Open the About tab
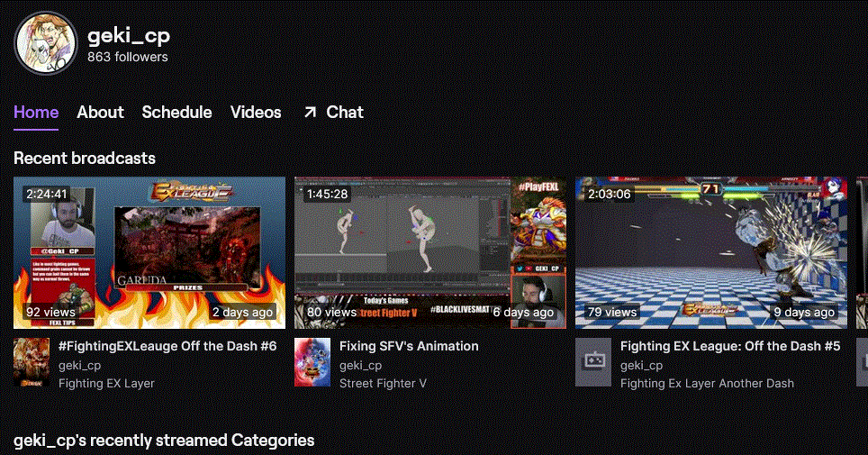The width and height of the screenshot is (868, 455). point(100,112)
